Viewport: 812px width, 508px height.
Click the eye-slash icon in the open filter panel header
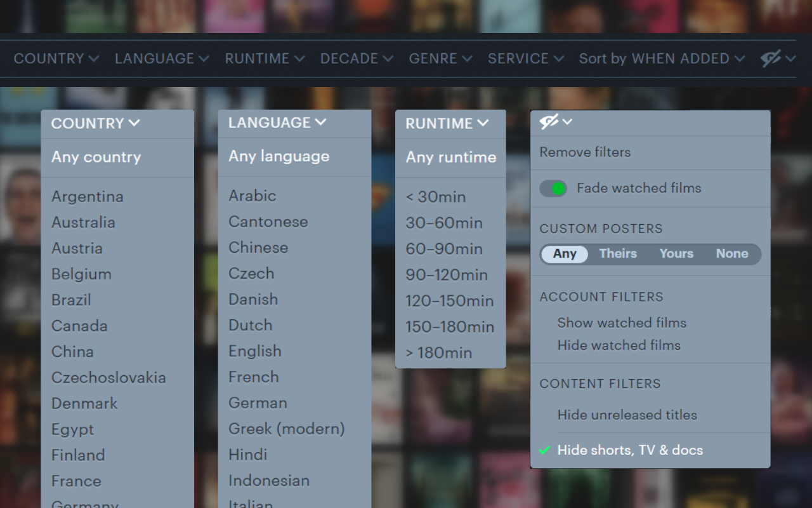(x=549, y=122)
